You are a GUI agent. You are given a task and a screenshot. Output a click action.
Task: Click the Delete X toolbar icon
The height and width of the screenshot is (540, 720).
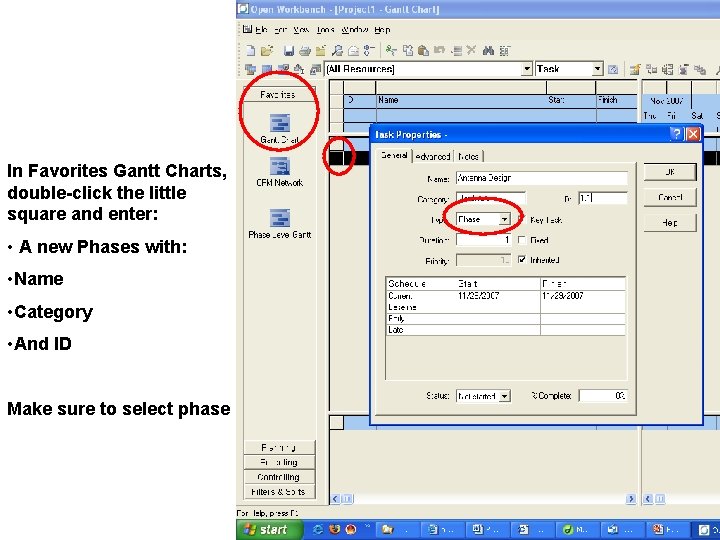pyautogui.click(x=471, y=50)
